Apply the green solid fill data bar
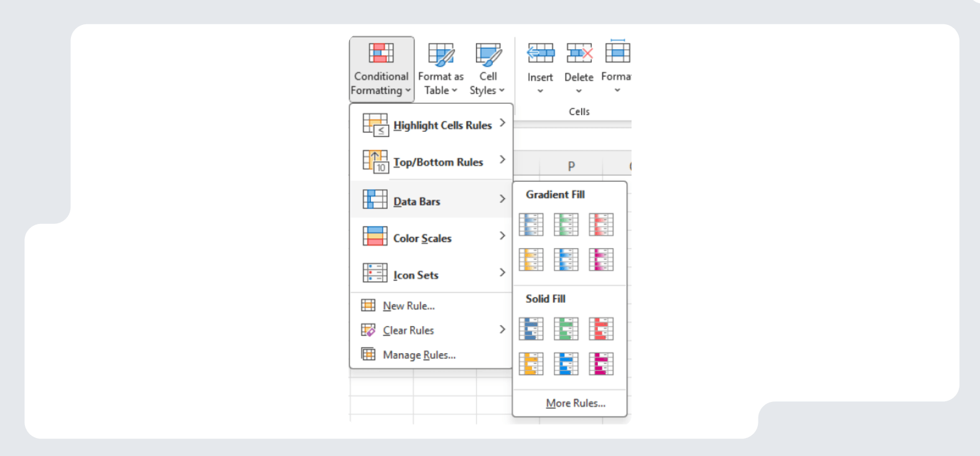The image size is (980, 456). 566,328
